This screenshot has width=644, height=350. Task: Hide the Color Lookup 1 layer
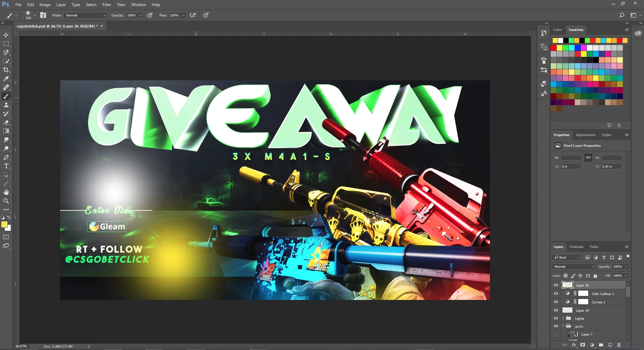(556, 294)
